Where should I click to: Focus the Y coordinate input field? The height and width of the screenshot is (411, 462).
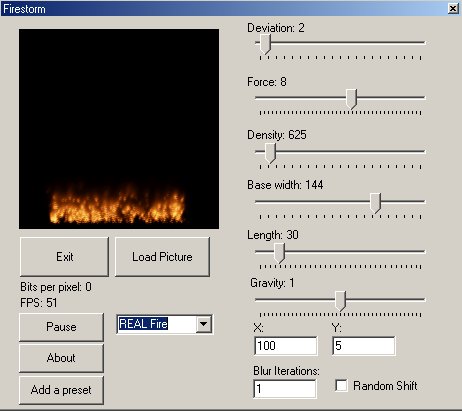(x=364, y=346)
